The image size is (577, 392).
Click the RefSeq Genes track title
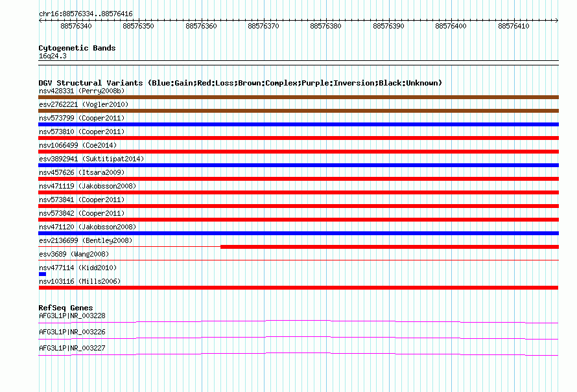pyautogui.click(x=66, y=308)
